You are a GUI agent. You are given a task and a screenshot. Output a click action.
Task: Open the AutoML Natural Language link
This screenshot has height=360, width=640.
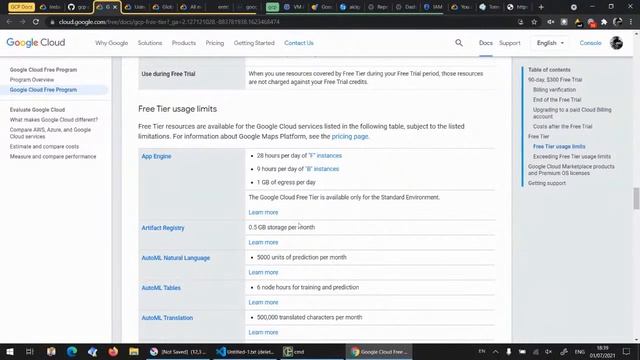click(x=176, y=258)
